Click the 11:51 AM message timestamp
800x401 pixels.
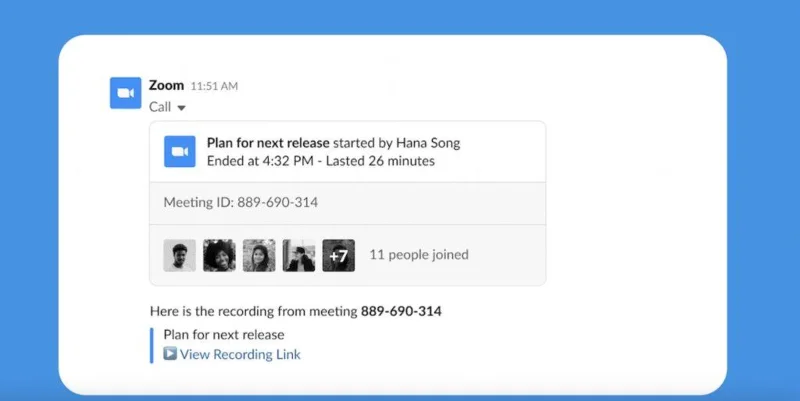coord(214,86)
